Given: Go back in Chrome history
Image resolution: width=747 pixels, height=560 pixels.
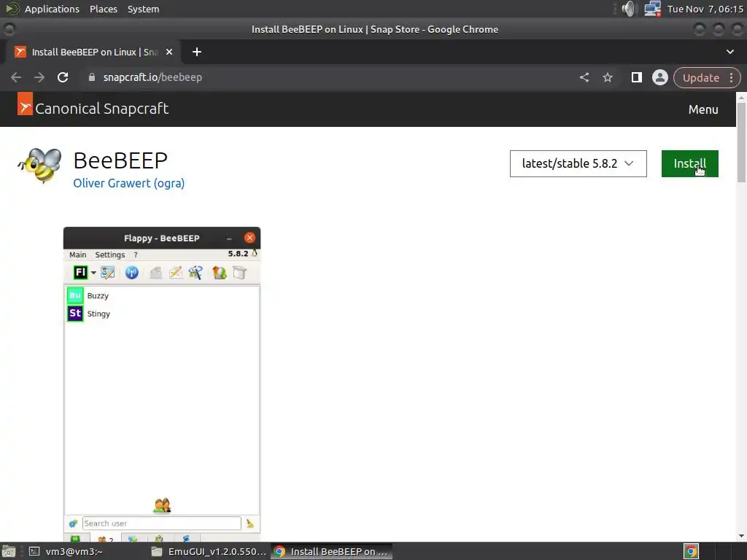Looking at the screenshot, I should tap(16, 77).
